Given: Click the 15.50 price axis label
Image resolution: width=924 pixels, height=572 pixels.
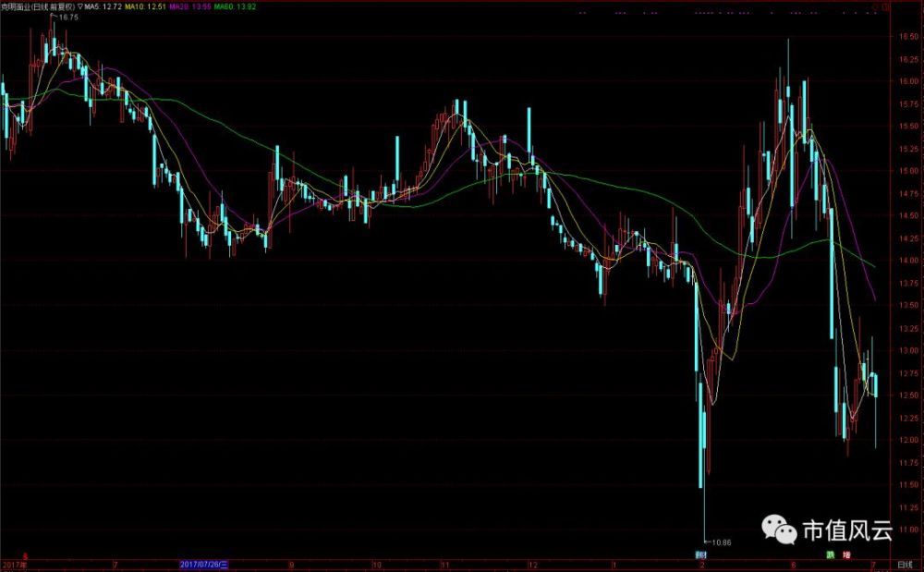Looking at the screenshot, I should tap(908, 126).
